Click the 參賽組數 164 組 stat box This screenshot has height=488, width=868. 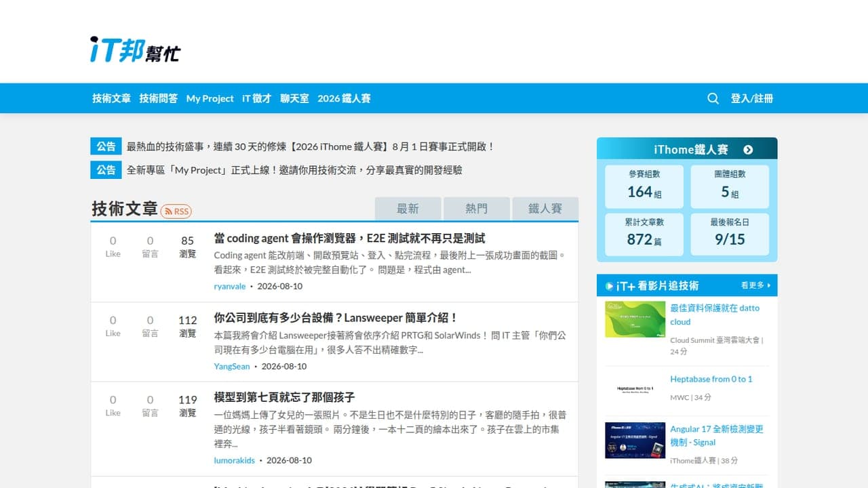645,186
